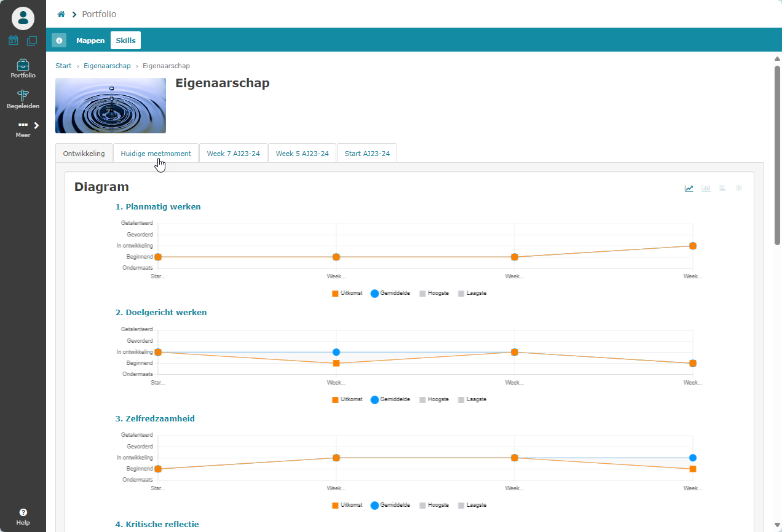Toggle Gemiddelde legend in Doelgericht werken chart
This screenshot has height=532, width=782.
pyautogui.click(x=390, y=399)
